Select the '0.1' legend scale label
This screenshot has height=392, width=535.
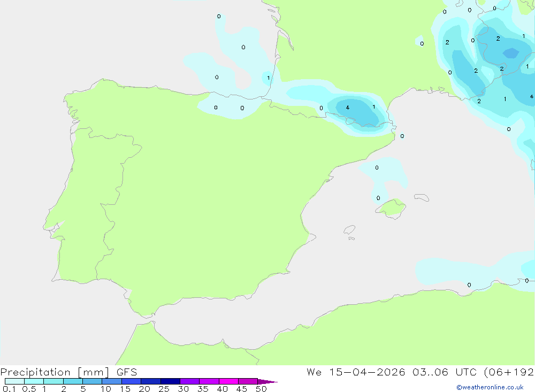click(x=9, y=389)
